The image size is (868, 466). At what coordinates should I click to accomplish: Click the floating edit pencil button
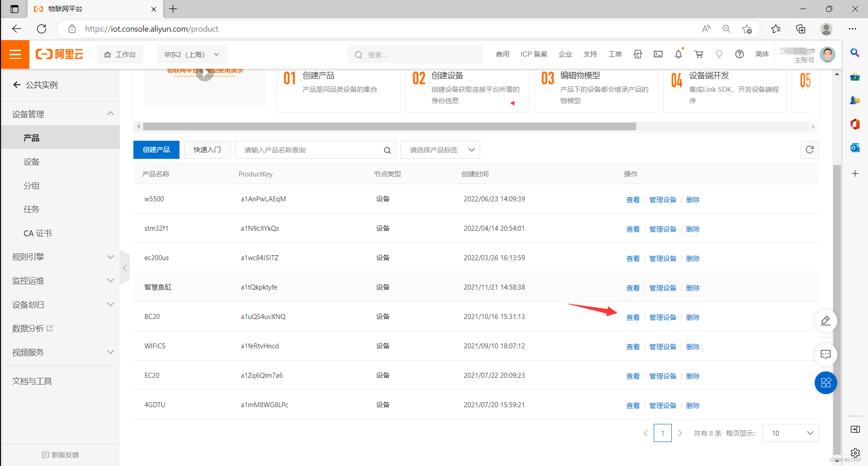click(826, 321)
